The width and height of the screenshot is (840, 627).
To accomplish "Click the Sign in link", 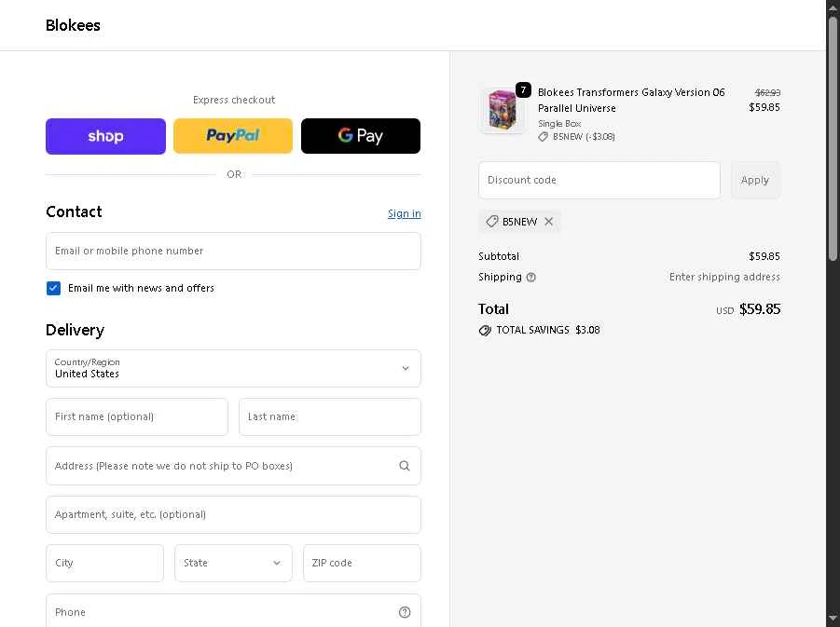I will [x=405, y=213].
